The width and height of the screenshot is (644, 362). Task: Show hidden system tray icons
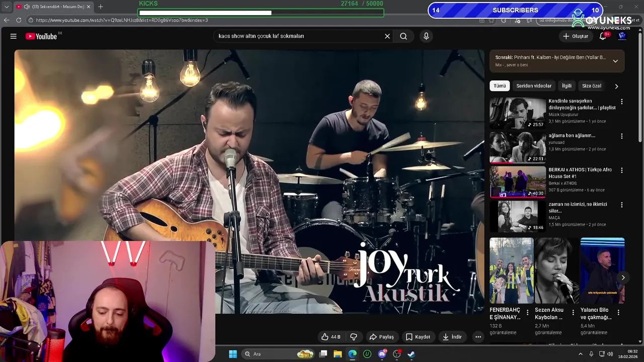pos(580,354)
